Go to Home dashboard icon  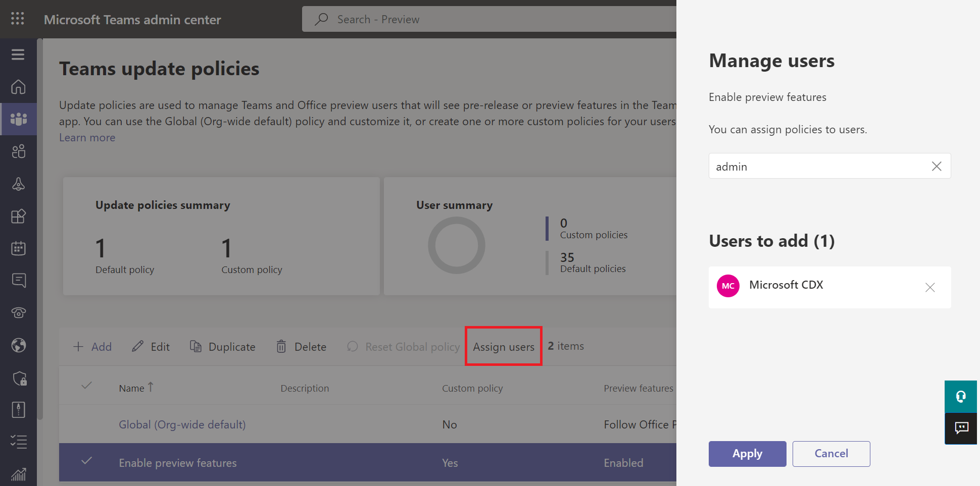point(18,87)
